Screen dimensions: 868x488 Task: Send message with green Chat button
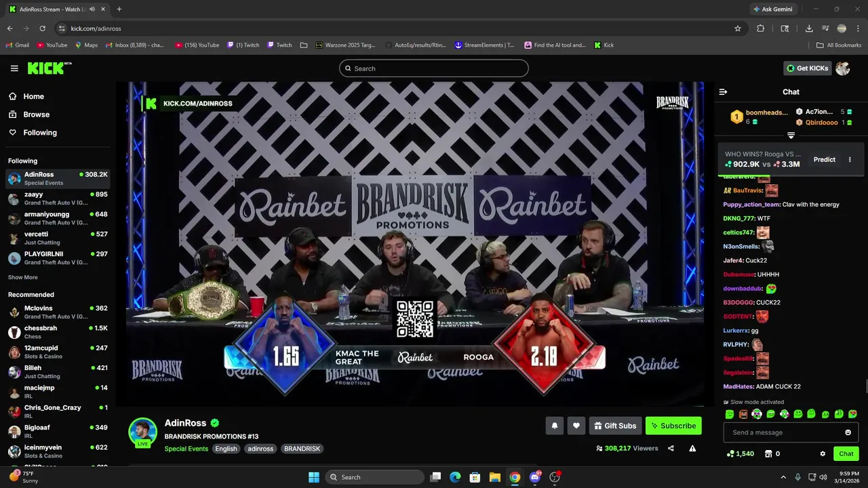[846, 453]
